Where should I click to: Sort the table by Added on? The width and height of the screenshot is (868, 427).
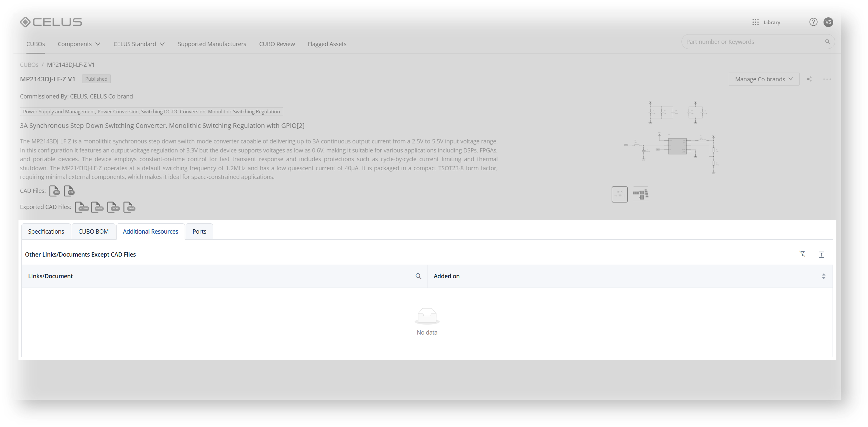[823, 276]
